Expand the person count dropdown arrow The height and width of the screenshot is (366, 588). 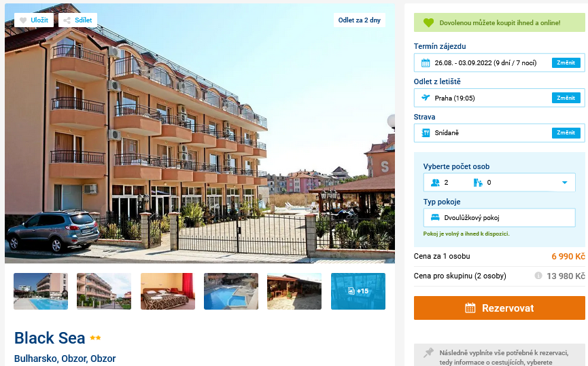coord(564,183)
